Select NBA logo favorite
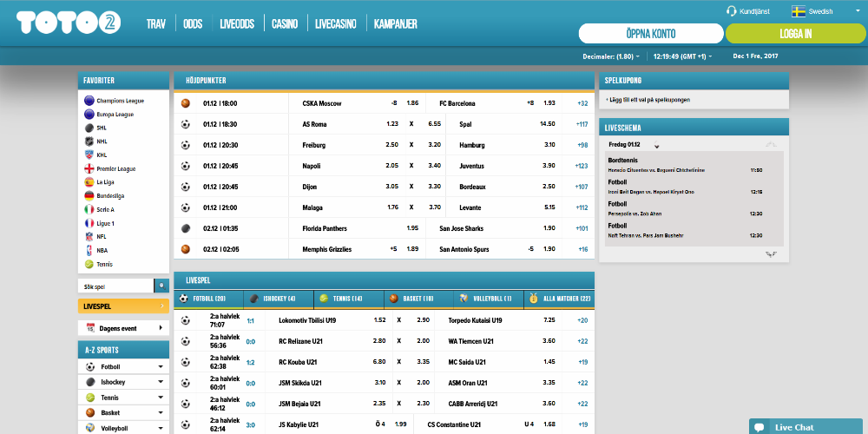This screenshot has width=868, height=434. [x=89, y=250]
